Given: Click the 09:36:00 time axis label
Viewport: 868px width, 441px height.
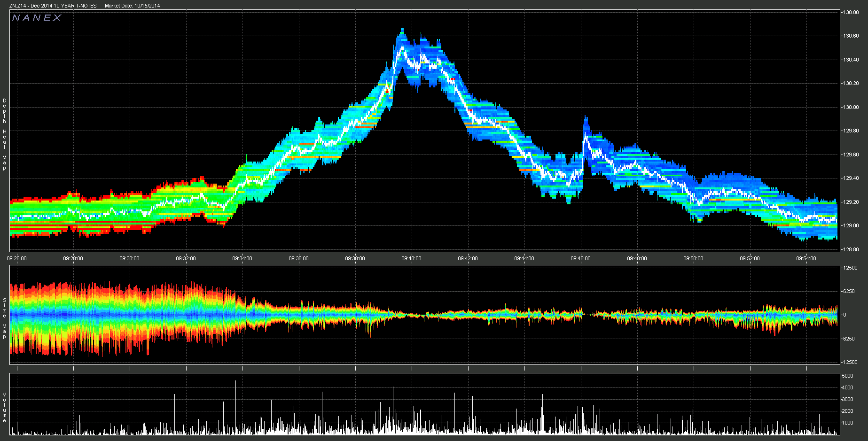Looking at the screenshot, I should (298, 258).
